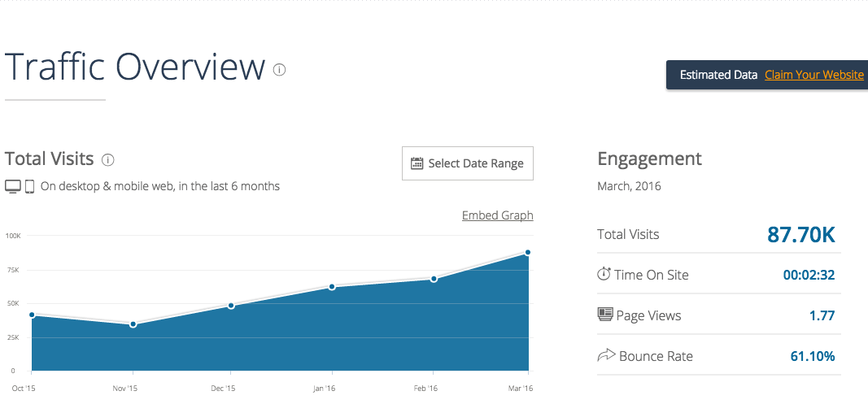Open the Select Date Range picker

coord(468,163)
